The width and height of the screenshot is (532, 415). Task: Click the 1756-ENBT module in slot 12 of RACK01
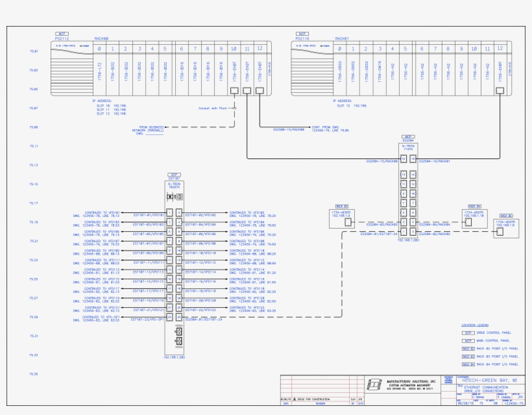[x=501, y=73]
